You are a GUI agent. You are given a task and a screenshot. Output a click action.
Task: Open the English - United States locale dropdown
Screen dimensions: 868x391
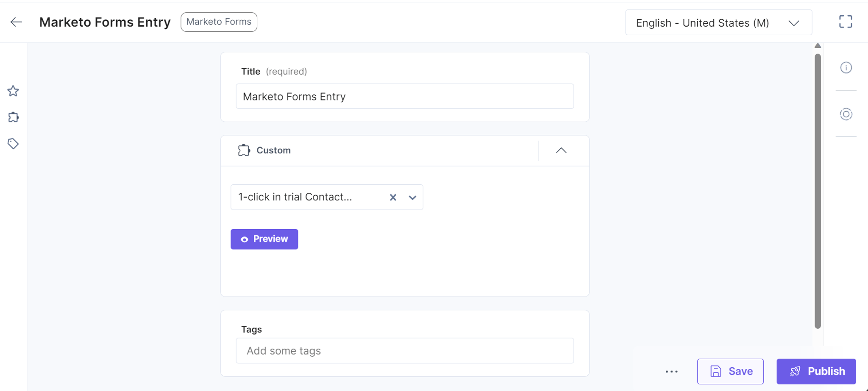click(x=718, y=22)
